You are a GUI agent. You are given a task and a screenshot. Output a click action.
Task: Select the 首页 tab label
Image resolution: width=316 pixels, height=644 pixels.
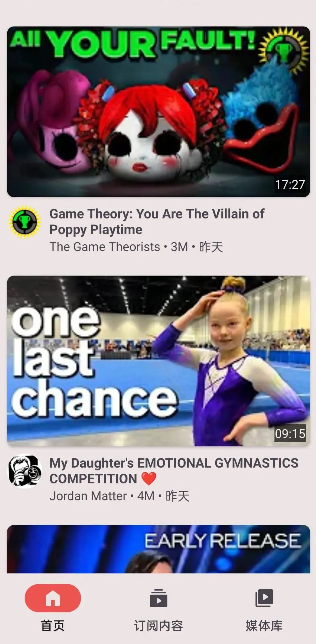[x=53, y=625]
